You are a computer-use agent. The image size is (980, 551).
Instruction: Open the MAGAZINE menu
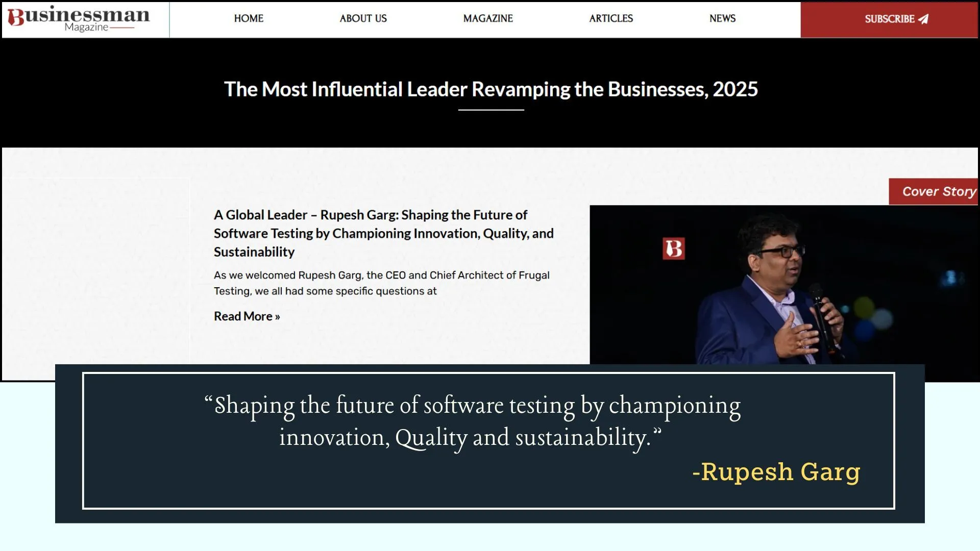click(488, 18)
